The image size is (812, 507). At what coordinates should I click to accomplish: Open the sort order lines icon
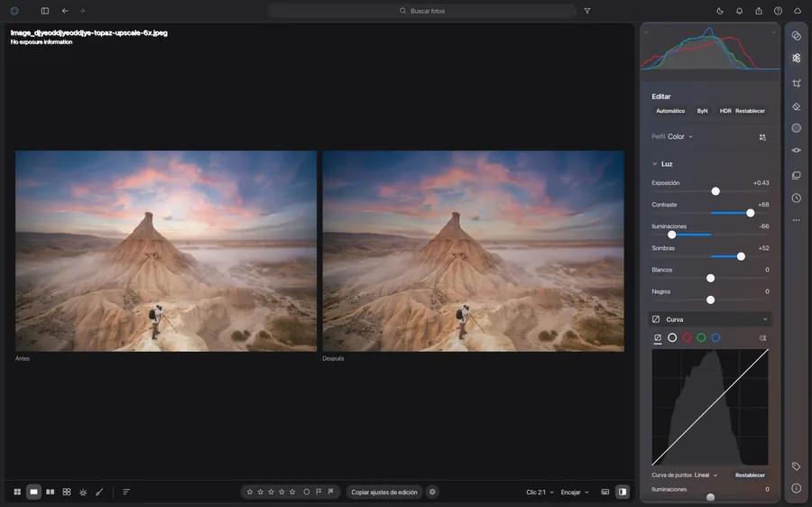126,492
